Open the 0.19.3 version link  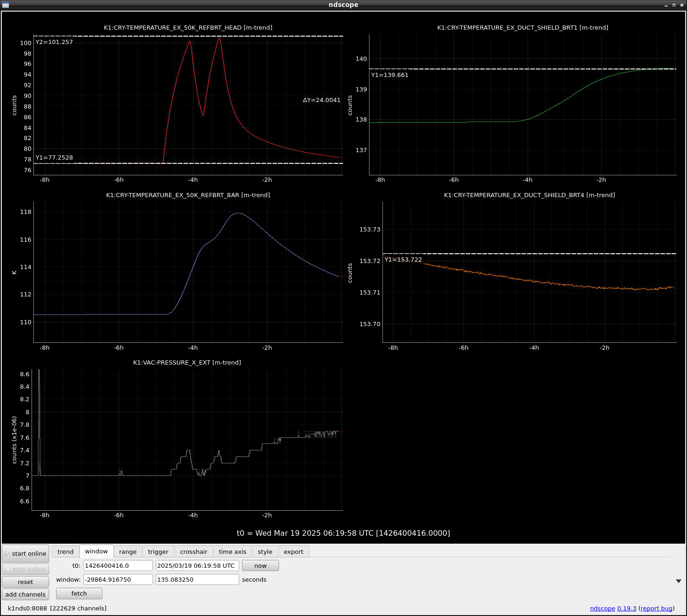pos(627,608)
